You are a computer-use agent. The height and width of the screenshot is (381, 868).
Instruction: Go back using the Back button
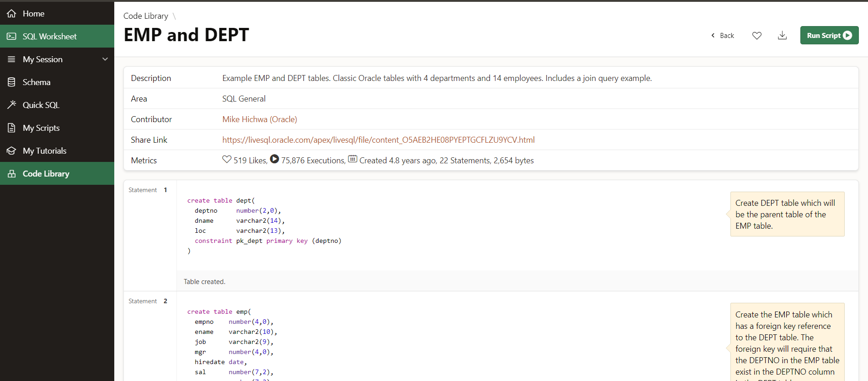pyautogui.click(x=723, y=36)
